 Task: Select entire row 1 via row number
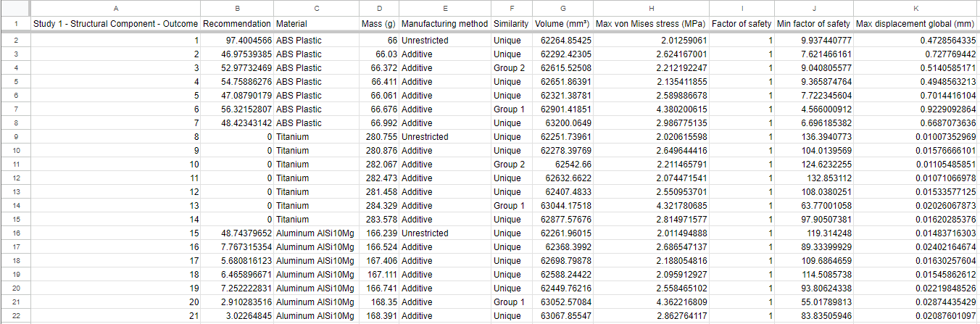[x=14, y=24]
